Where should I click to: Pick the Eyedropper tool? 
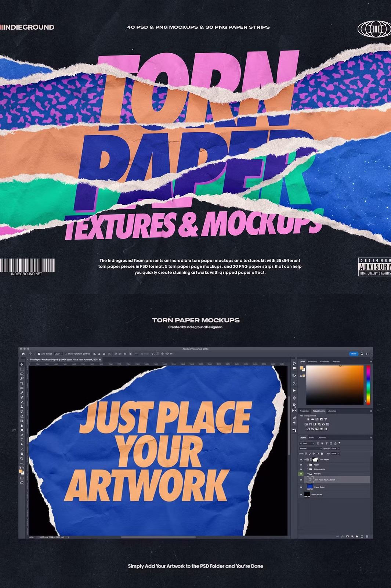click(x=22, y=392)
